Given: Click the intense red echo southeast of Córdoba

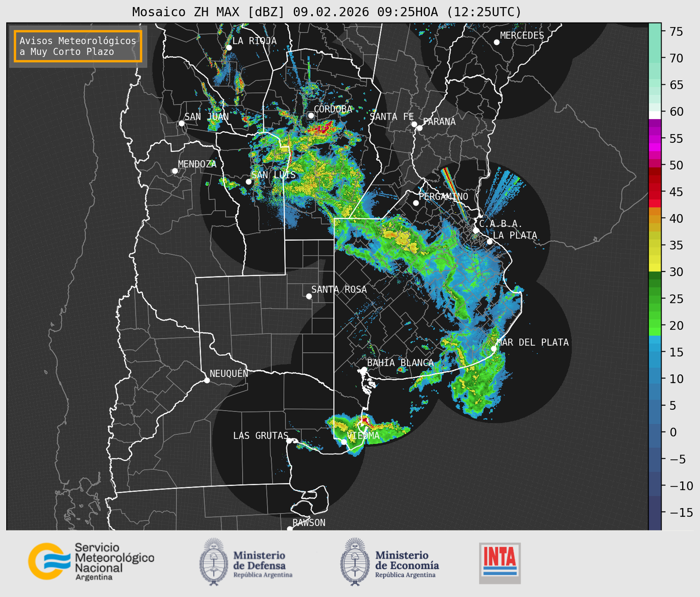Looking at the screenshot, I should tap(324, 128).
